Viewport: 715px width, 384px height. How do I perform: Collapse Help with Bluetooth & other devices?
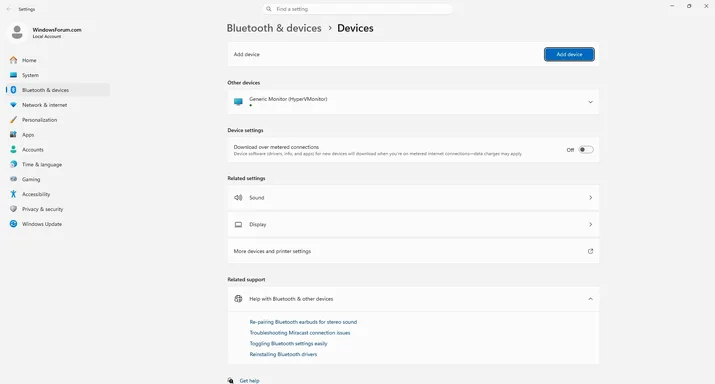coord(590,299)
